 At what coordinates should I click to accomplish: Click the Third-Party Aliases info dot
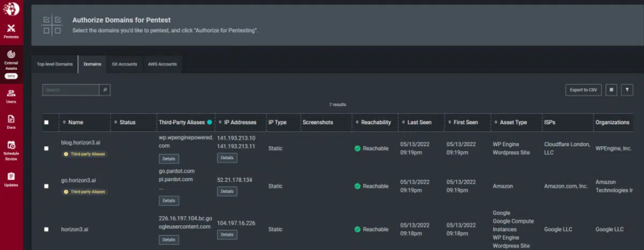pyautogui.click(x=209, y=122)
